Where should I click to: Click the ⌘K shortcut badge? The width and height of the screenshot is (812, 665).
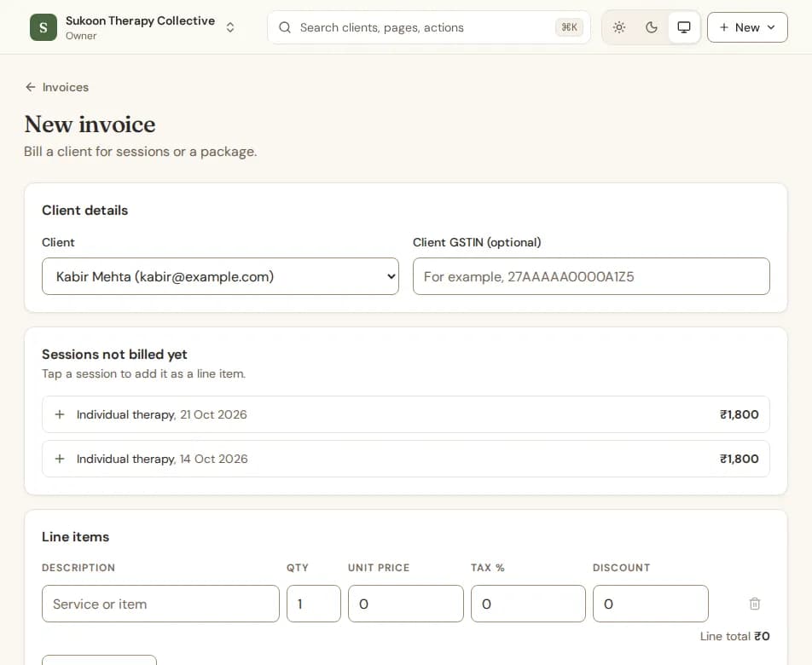569,27
